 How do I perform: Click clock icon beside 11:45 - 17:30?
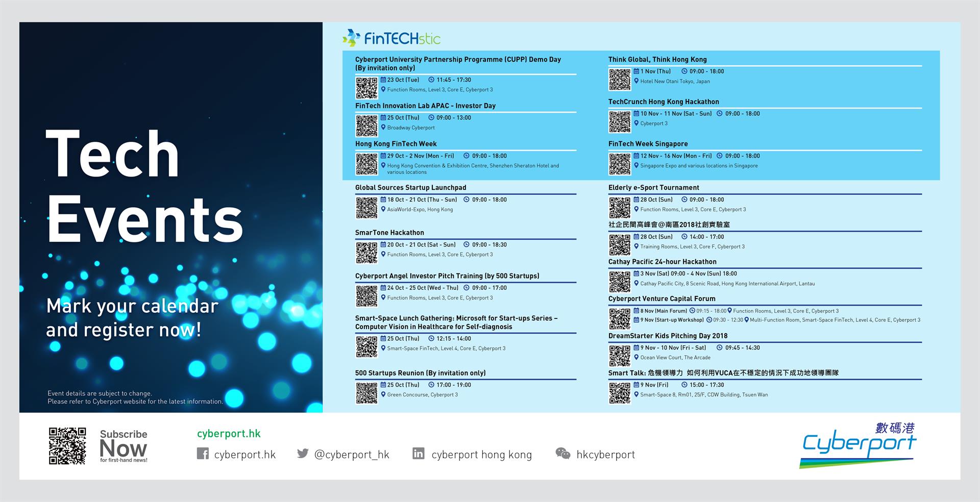pos(431,80)
